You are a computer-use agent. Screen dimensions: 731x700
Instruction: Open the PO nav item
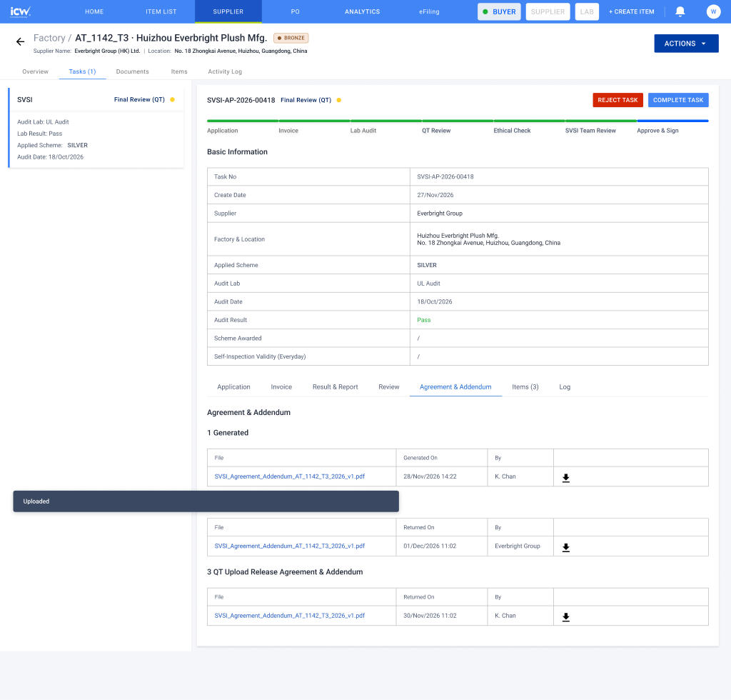(295, 11)
